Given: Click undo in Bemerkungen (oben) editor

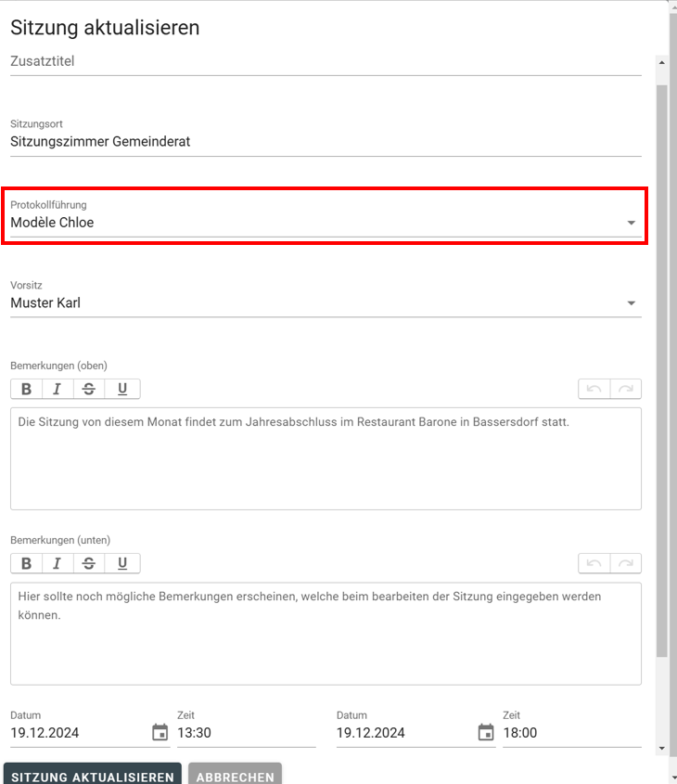Looking at the screenshot, I should [594, 389].
